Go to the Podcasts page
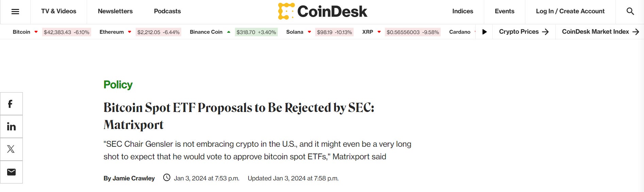 (x=167, y=11)
